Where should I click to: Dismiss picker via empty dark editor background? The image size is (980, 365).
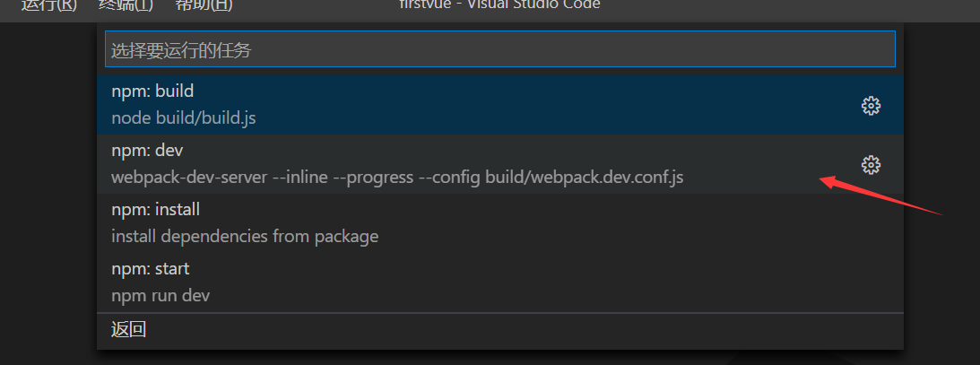[47, 187]
